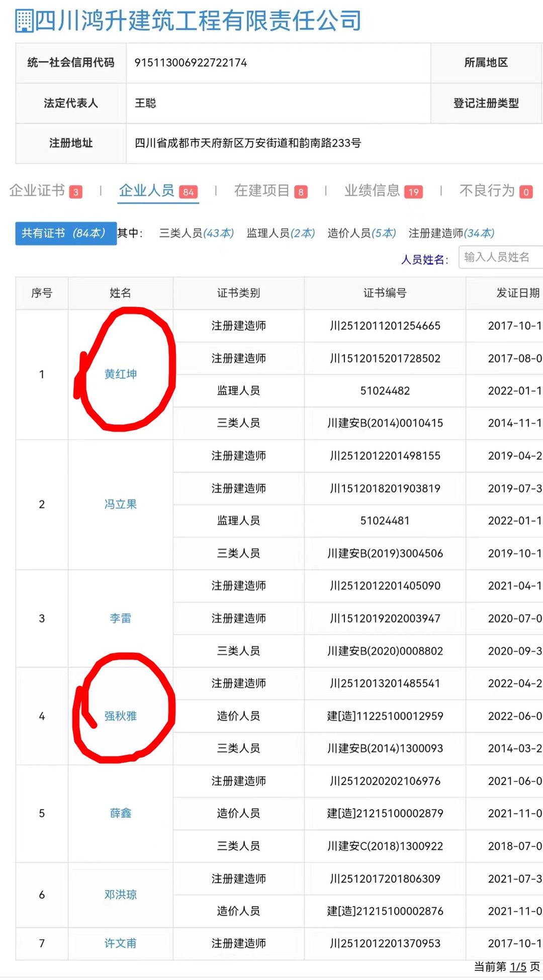The image size is (543, 980).
Task: Filter by 监理人员 (2本)
Action: tap(281, 233)
